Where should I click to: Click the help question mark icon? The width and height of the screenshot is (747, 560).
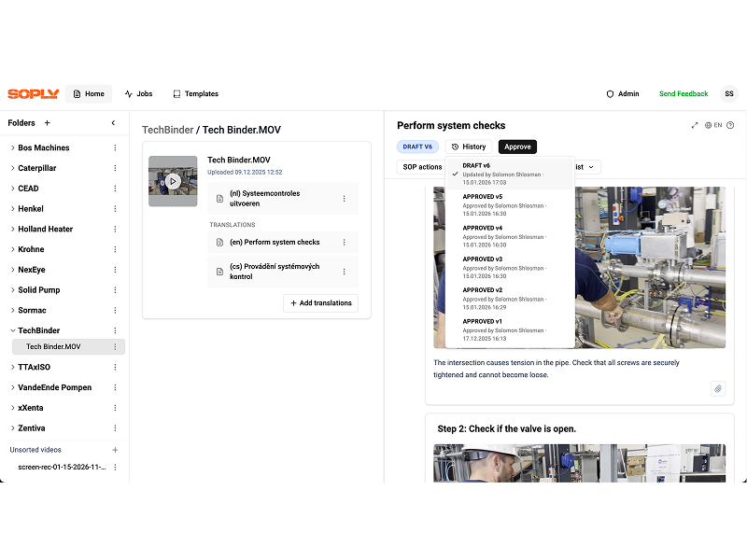730,125
